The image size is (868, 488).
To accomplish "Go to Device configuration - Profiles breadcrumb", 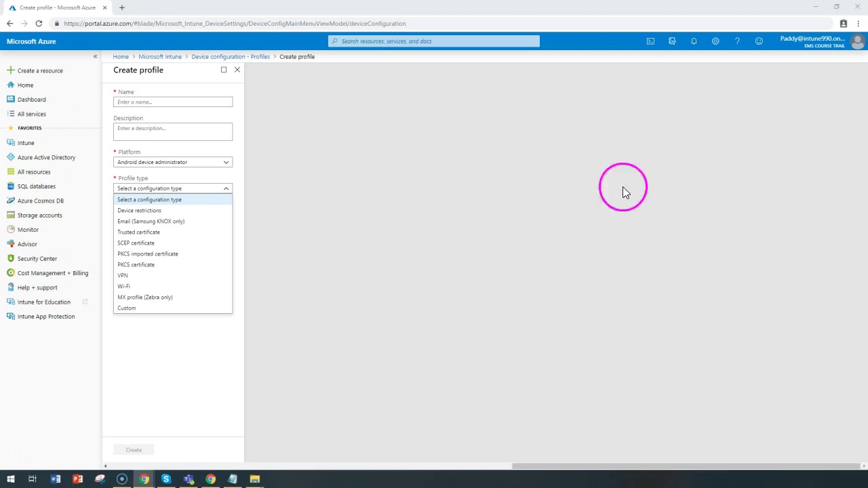I will pyautogui.click(x=231, y=57).
